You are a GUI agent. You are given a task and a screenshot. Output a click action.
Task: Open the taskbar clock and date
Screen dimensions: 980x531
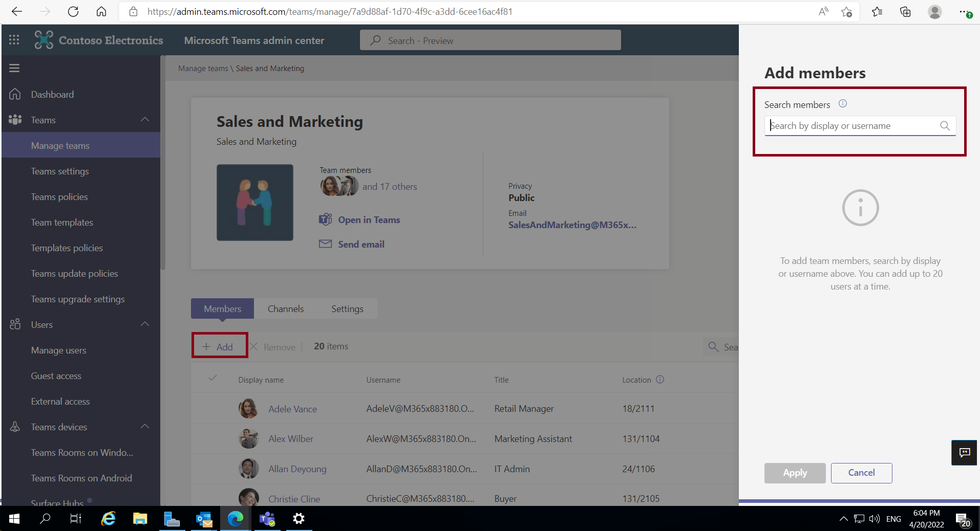(926, 519)
